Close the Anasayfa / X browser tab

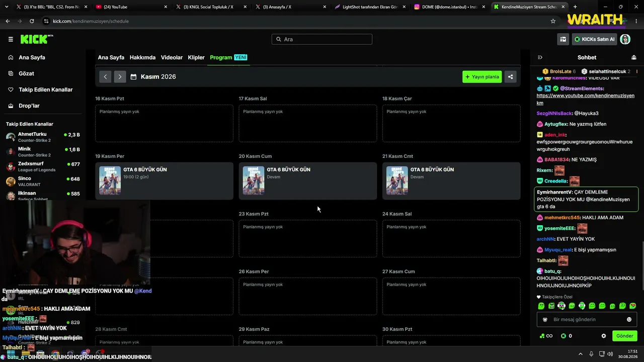click(x=325, y=7)
